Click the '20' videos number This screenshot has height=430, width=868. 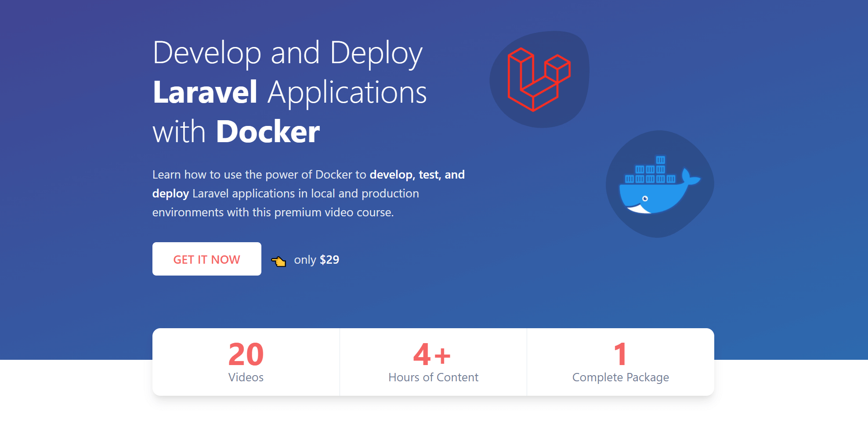click(246, 354)
